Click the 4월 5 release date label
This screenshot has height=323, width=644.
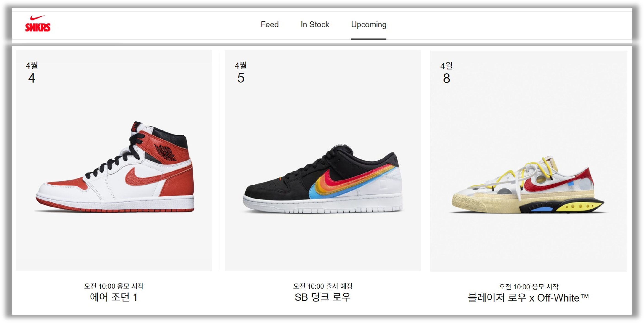click(241, 72)
